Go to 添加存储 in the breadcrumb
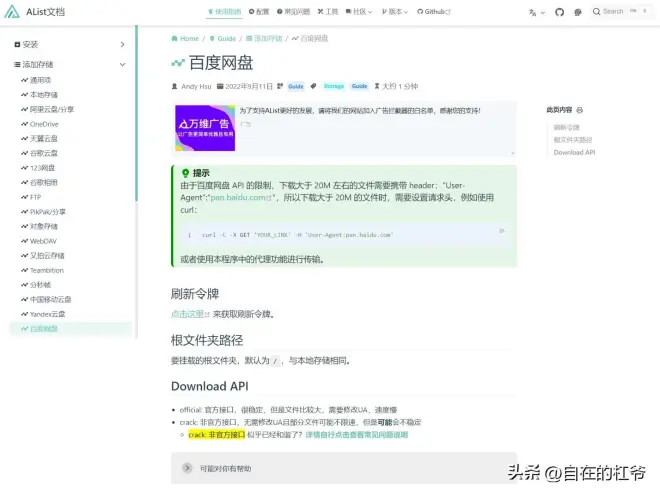Image resolution: width=660 pixels, height=495 pixels. [x=264, y=39]
